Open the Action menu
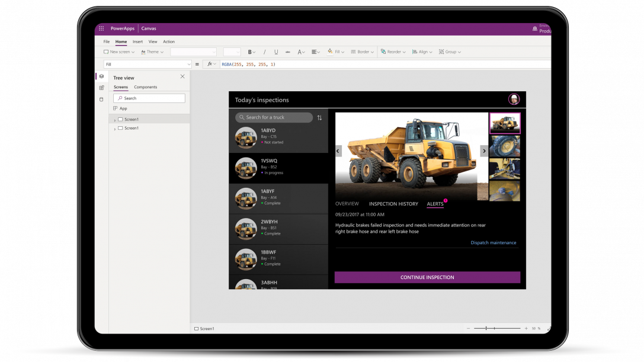The height and width of the screenshot is (362, 644). pos(169,41)
